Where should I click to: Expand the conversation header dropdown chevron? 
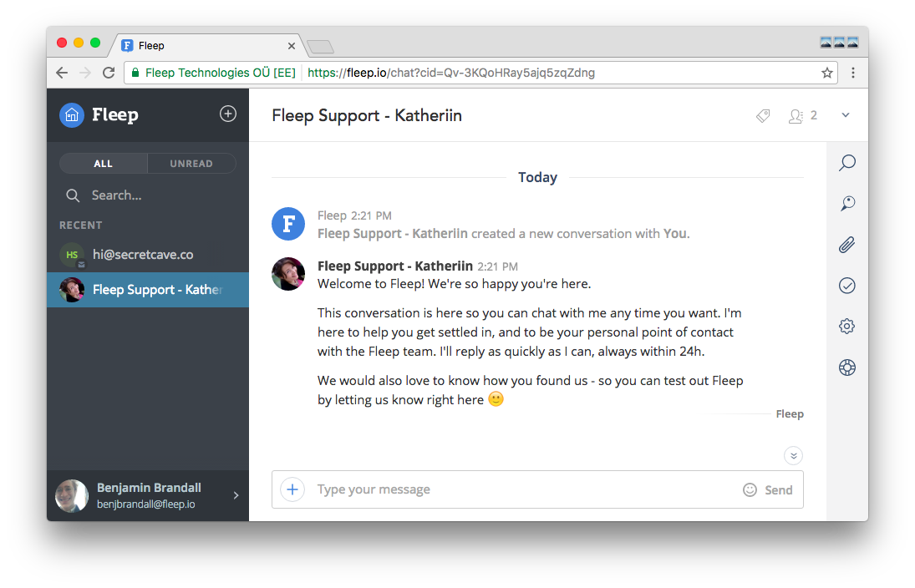pos(846,115)
